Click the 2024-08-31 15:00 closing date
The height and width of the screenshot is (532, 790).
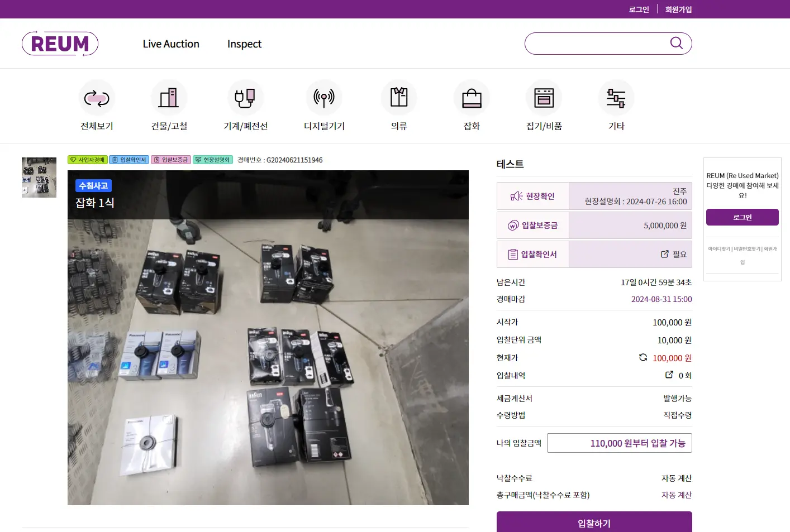coord(661,299)
